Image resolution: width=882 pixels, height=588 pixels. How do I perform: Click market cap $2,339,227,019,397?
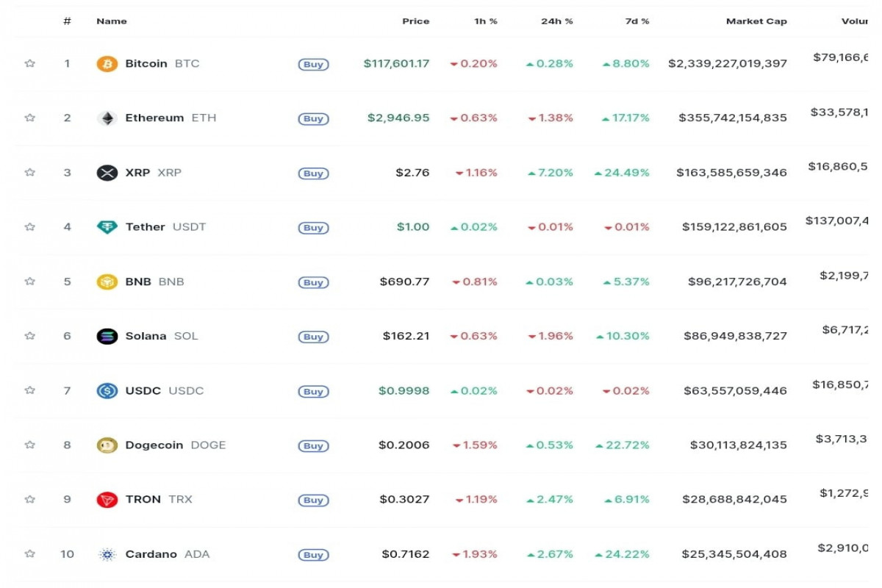coord(728,63)
